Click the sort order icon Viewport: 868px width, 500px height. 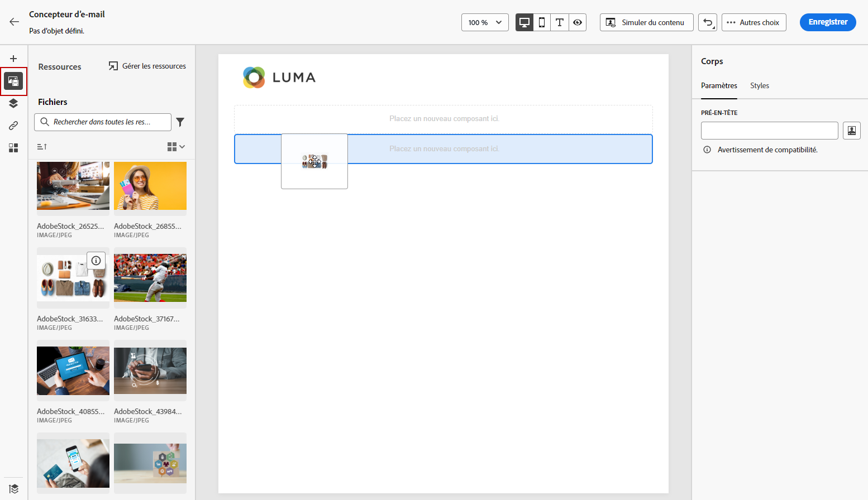42,147
